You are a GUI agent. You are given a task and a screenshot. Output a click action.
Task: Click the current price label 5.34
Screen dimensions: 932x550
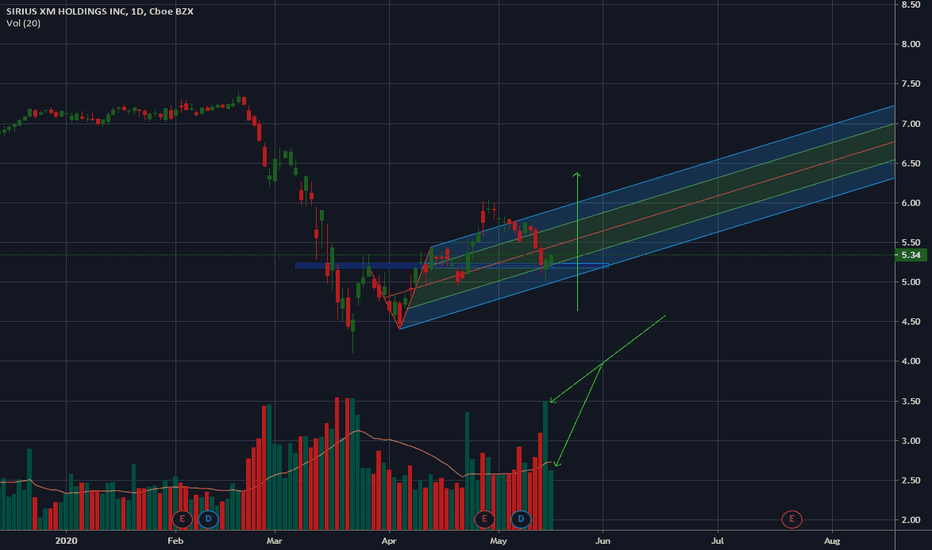pyautogui.click(x=911, y=255)
